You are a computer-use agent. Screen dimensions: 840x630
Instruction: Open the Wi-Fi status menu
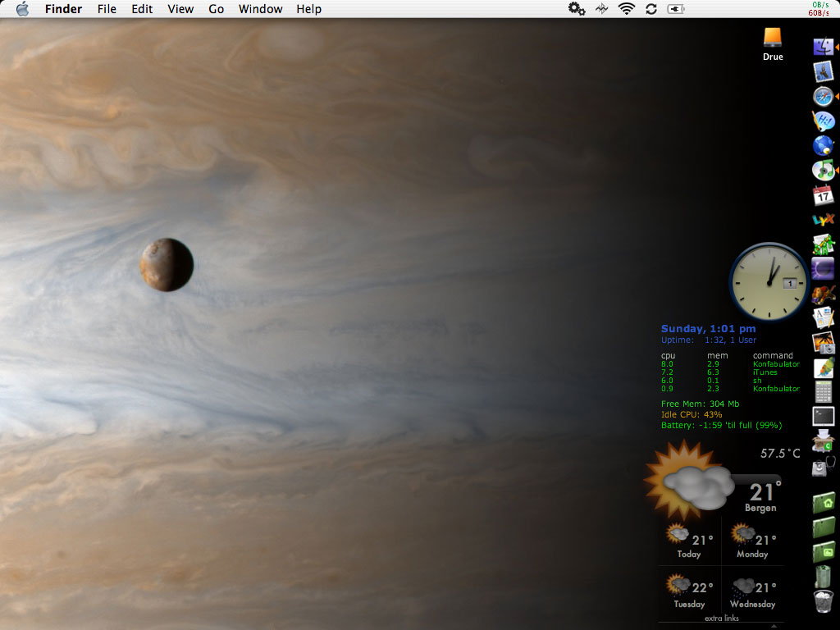627,9
